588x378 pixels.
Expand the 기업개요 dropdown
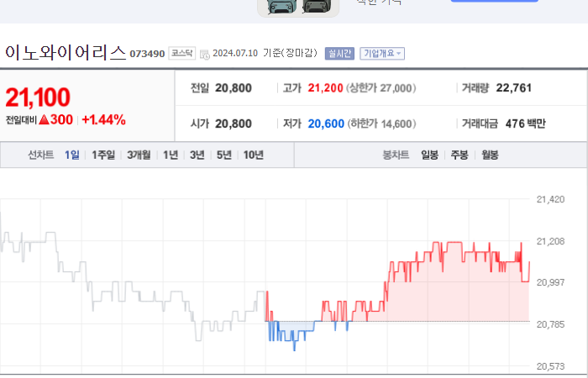coord(382,53)
